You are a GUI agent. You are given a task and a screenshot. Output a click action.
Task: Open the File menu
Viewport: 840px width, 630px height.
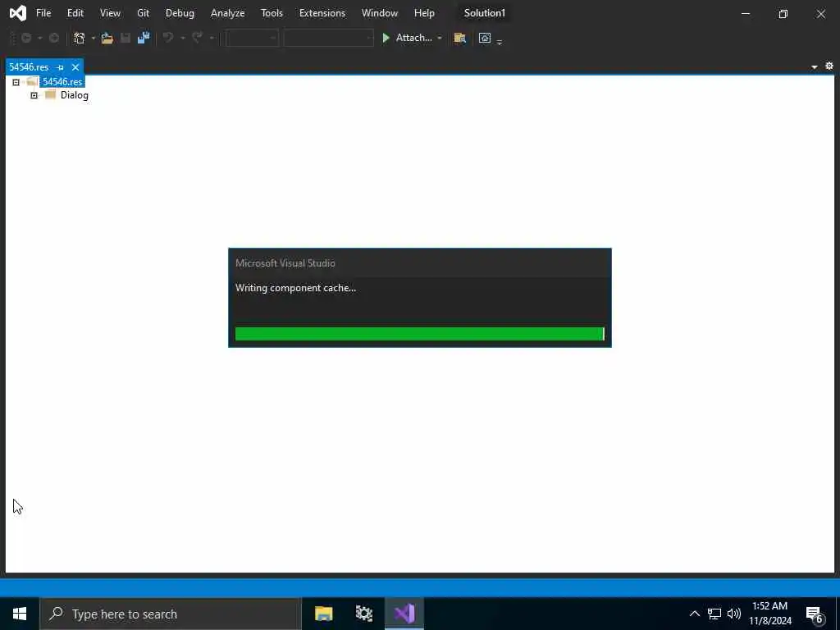point(43,13)
